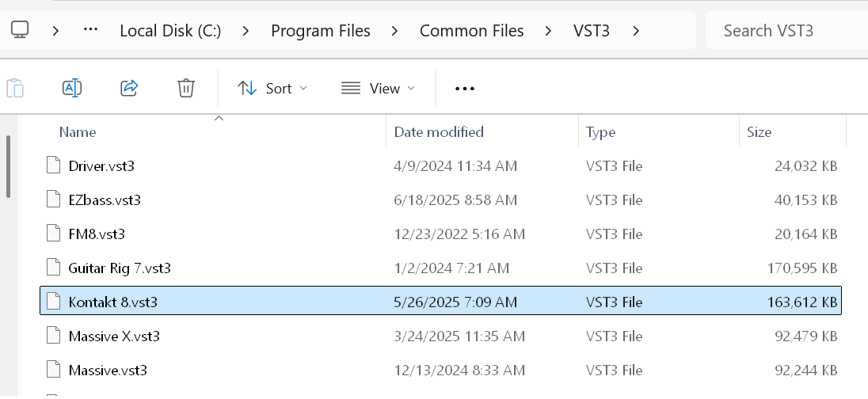Expand the chevron after Common Files
This screenshot has width=868, height=399.
(548, 31)
